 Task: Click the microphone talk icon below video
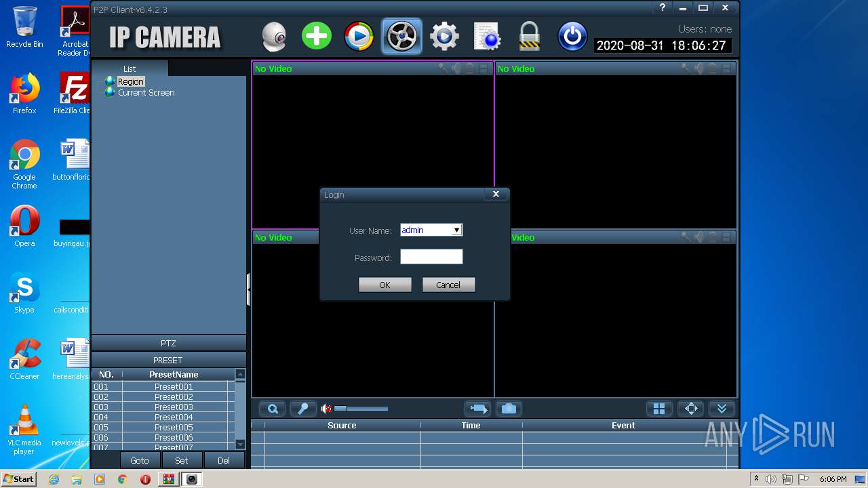(303, 409)
